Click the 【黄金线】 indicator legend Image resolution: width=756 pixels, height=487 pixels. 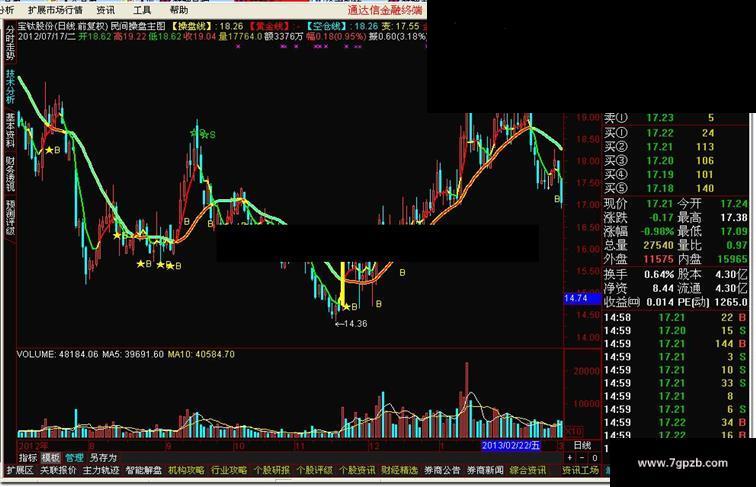pos(270,26)
